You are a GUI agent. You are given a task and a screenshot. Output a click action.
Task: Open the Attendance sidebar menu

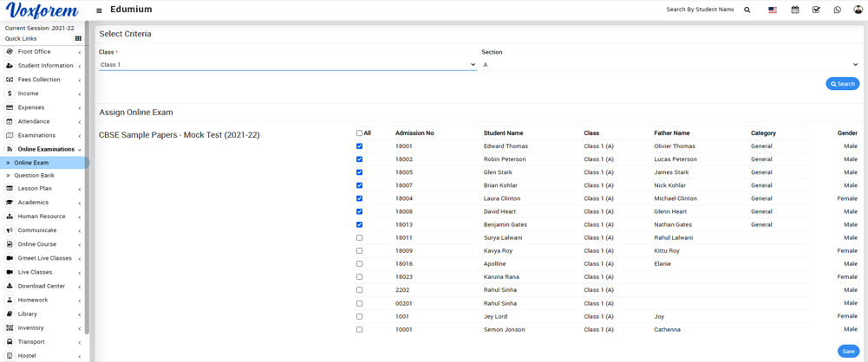point(34,121)
